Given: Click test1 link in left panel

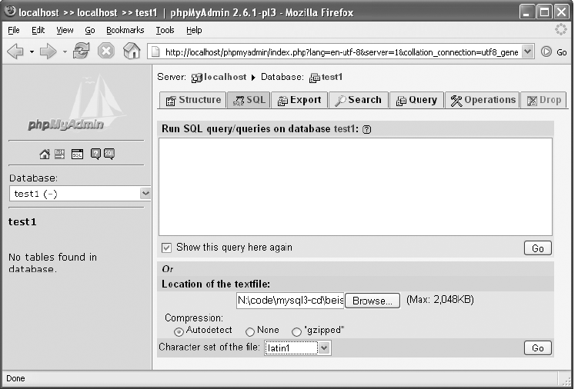Looking at the screenshot, I should 22,222.
